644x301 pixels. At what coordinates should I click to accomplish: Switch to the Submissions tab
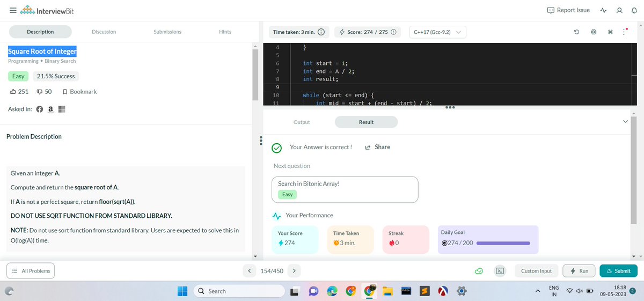[x=167, y=32]
